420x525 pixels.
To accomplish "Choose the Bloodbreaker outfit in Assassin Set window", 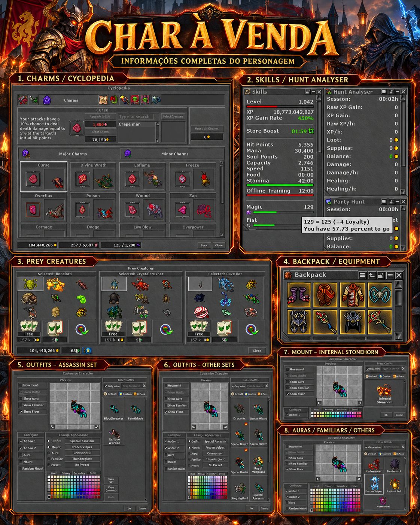I will (x=113, y=412).
